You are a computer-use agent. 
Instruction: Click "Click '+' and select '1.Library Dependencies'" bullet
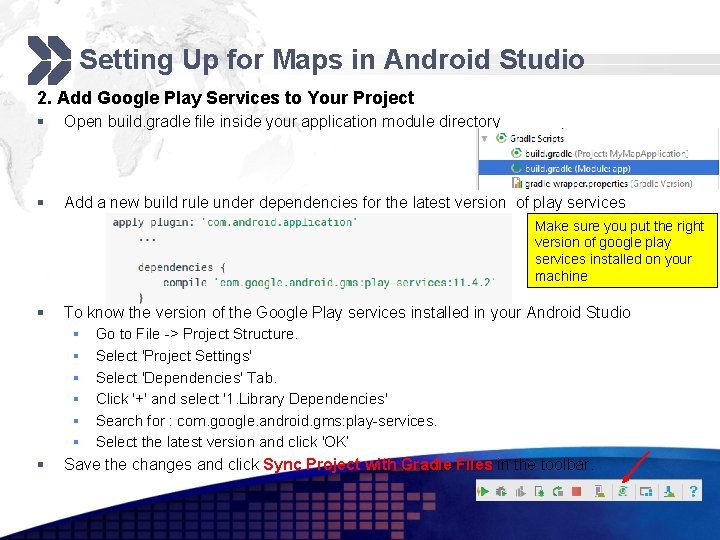[242, 399]
